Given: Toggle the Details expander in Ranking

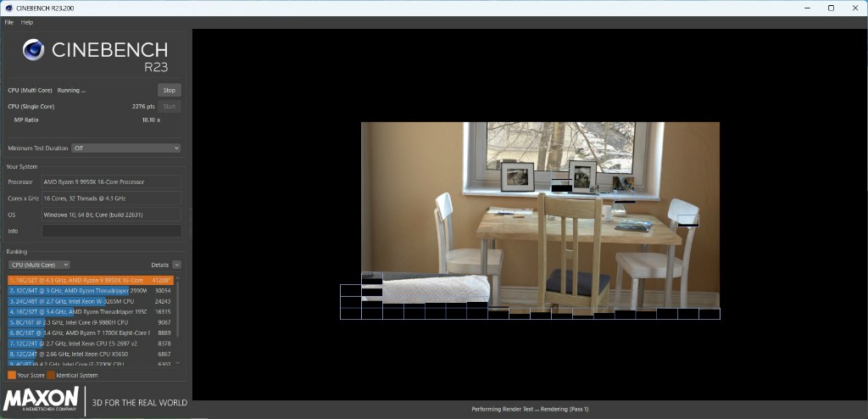Looking at the screenshot, I should pyautogui.click(x=176, y=265).
